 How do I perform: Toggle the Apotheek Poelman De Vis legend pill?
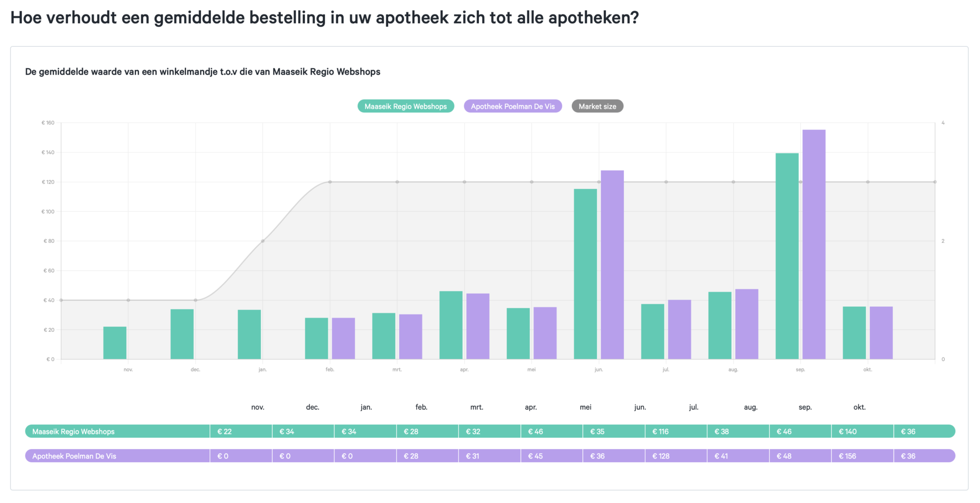[x=512, y=106]
